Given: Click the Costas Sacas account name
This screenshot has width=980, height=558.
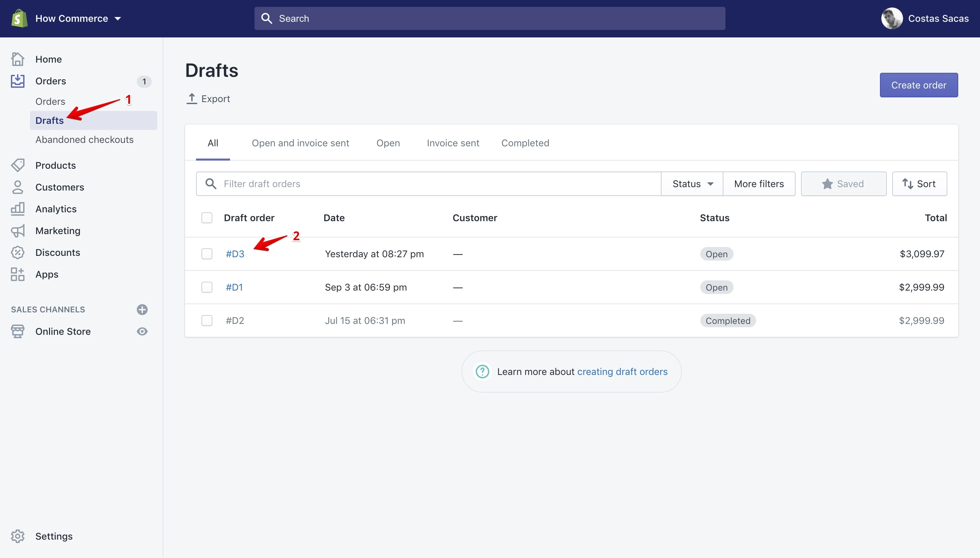Looking at the screenshot, I should (x=938, y=18).
